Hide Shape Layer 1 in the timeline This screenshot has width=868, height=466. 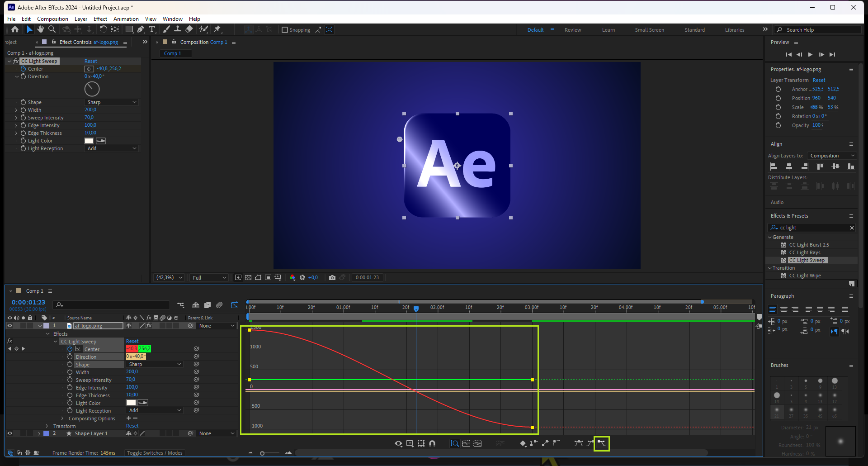click(x=9, y=433)
